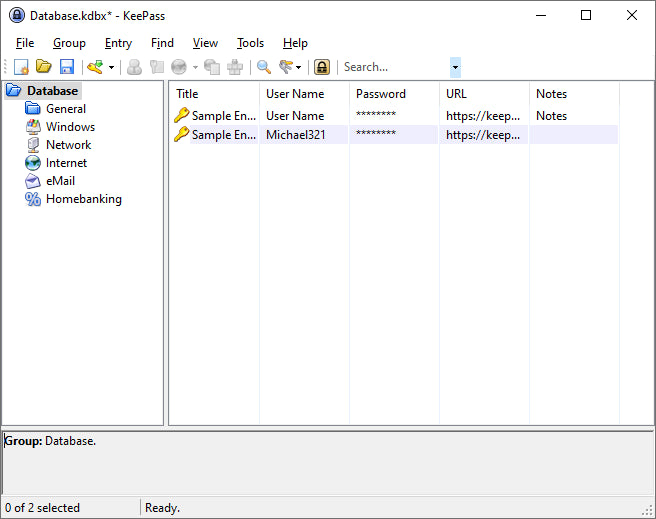
Task: Click the Copy URL to clipboard icon
Action: (x=212, y=67)
